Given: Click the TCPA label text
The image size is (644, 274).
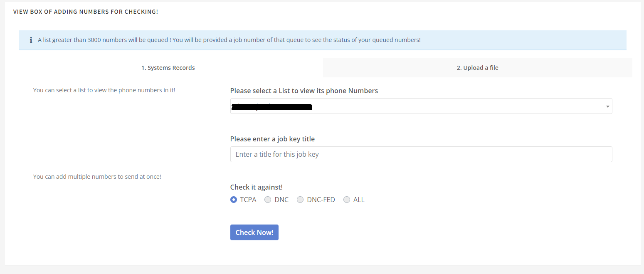Looking at the screenshot, I should click(248, 200).
